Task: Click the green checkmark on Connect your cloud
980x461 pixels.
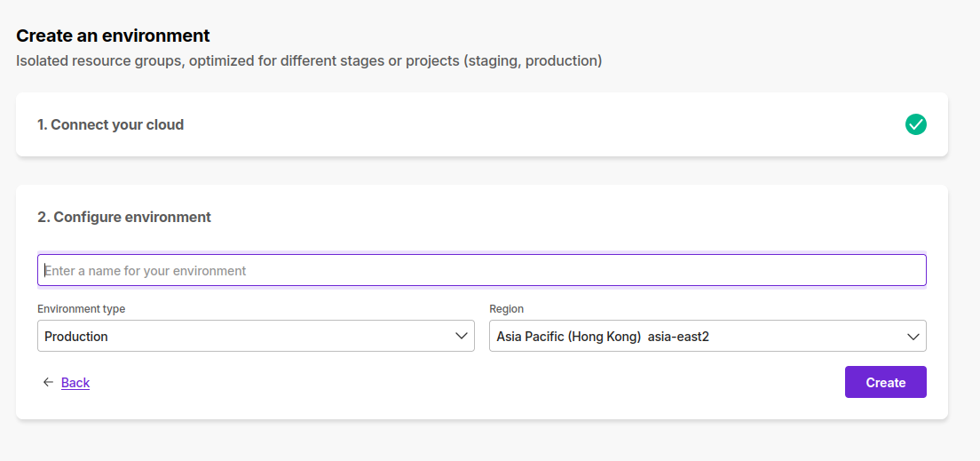Action: [x=915, y=124]
